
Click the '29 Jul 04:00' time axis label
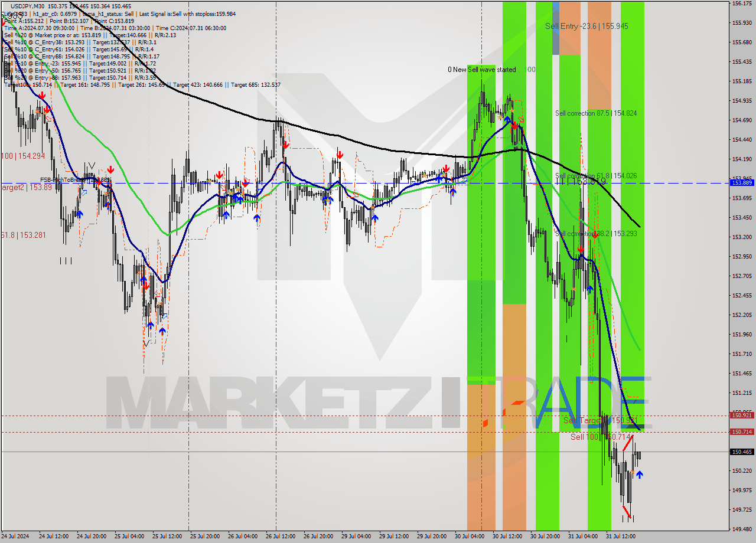tap(356, 537)
